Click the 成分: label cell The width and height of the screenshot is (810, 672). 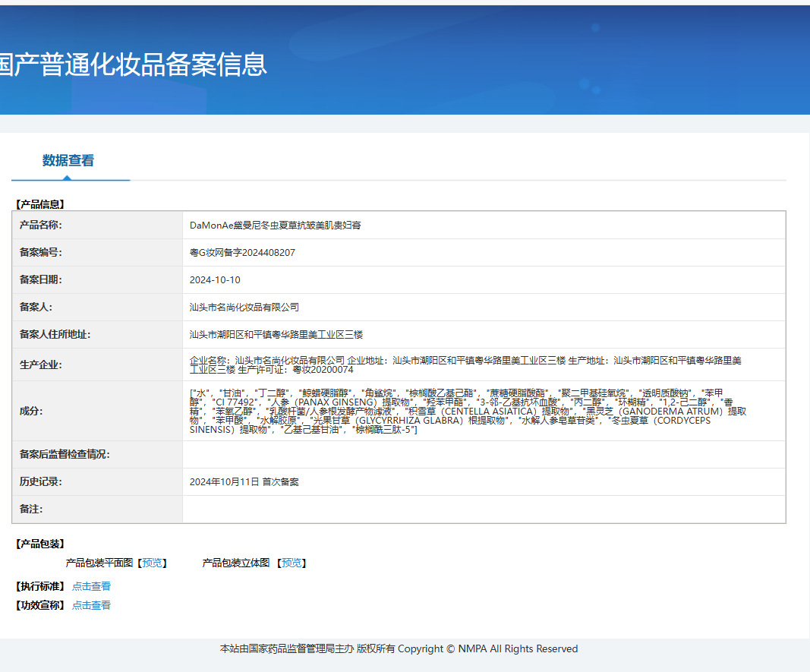click(97, 411)
